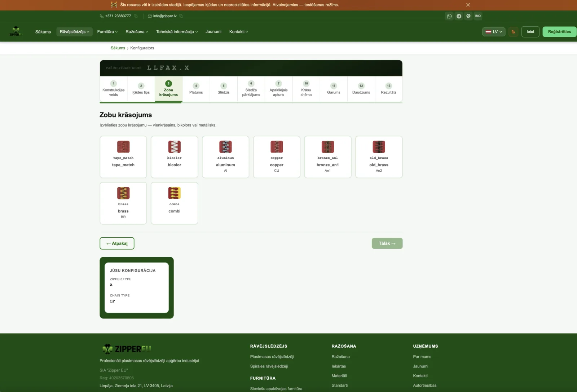Dismiss the development notice banner
Screen dimensions: 577x392
pos(468,5)
